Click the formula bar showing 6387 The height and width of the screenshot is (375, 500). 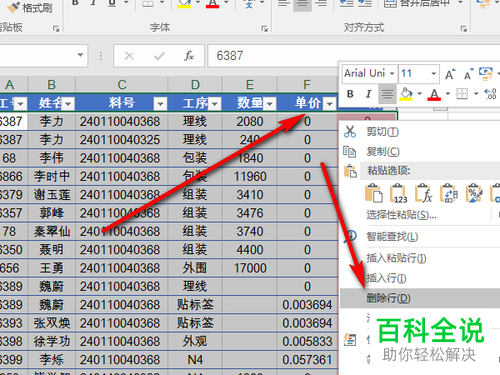click(353, 56)
